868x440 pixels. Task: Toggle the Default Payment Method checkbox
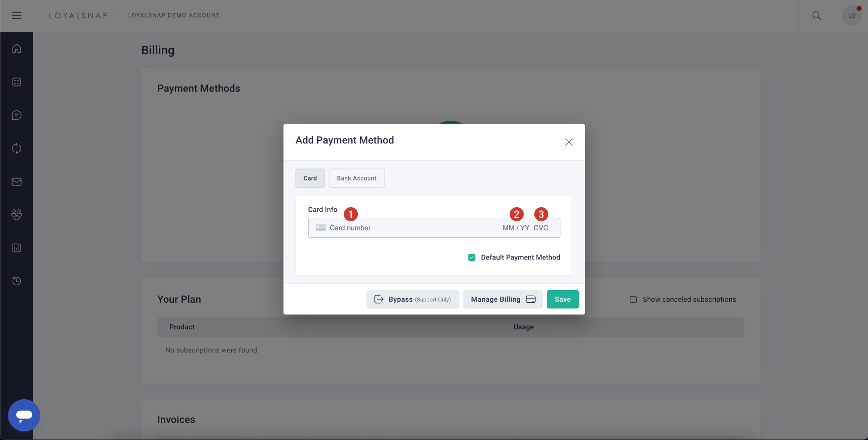pyautogui.click(x=472, y=257)
